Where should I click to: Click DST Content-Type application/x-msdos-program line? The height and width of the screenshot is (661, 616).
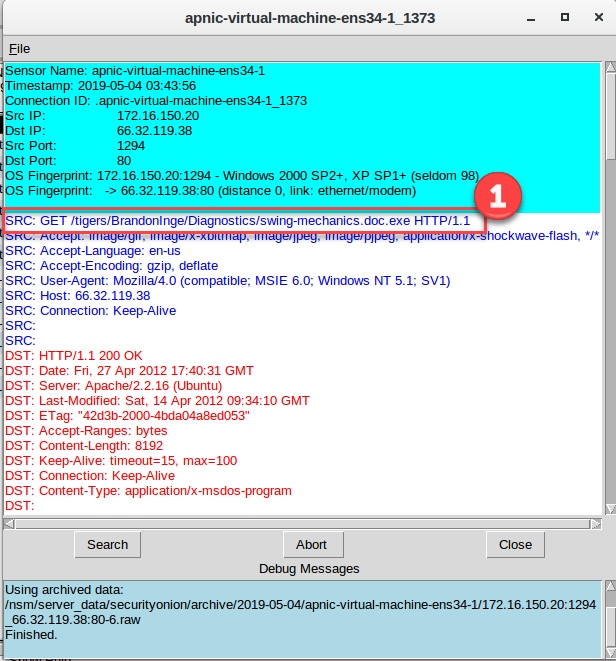click(x=148, y=491)
